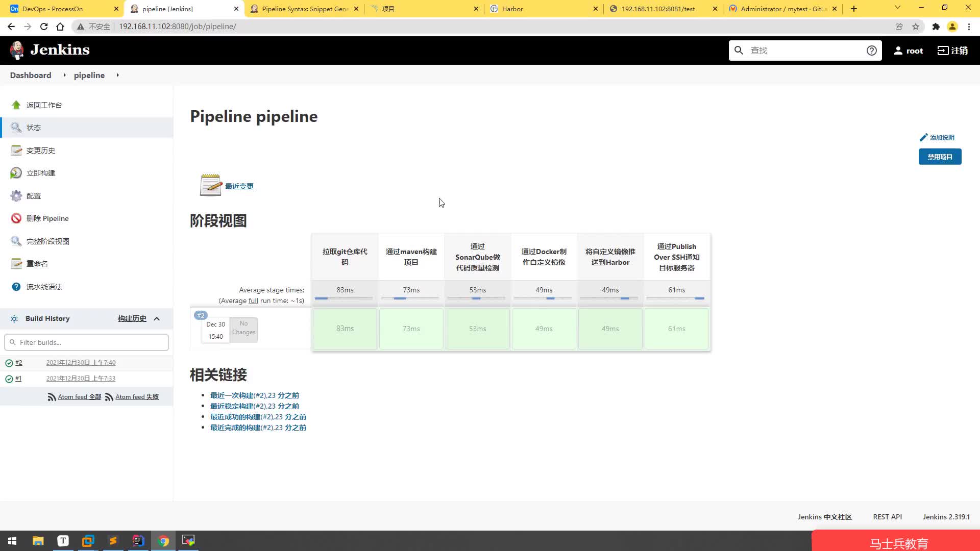Toggle the search bar in Jenkins header

pyautogui.click(x=806, y=51)
